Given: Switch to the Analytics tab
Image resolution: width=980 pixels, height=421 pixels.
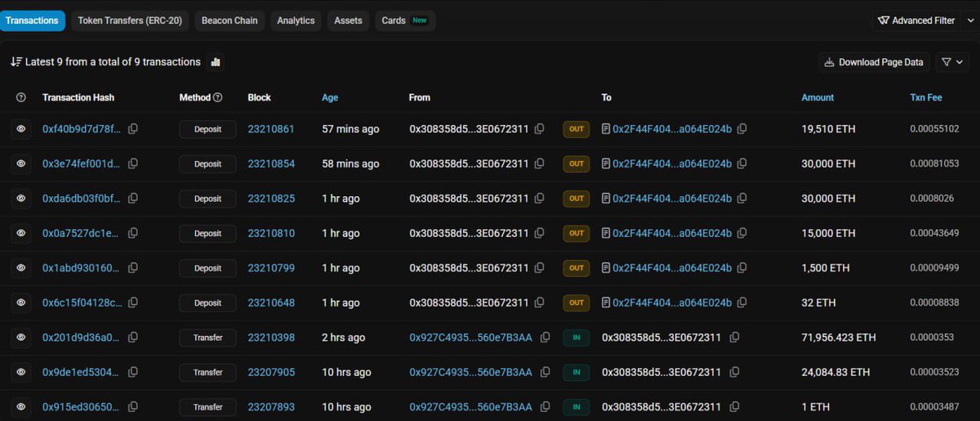Looking at the screenshot, I should [x=296, y=20].
